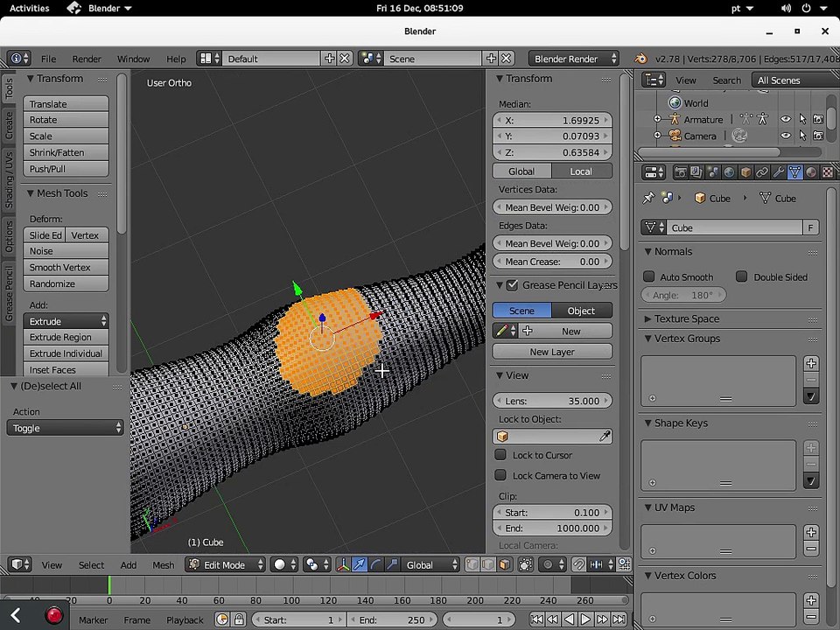Open the File menu
840x630 pixels.
pos(48,59)
